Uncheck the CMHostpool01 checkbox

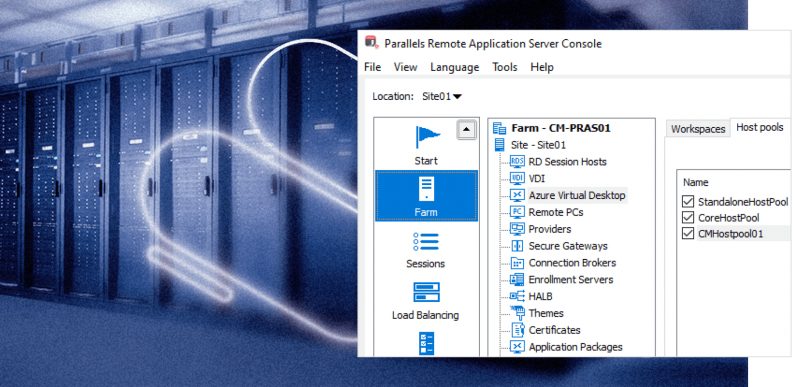(688, 234)
